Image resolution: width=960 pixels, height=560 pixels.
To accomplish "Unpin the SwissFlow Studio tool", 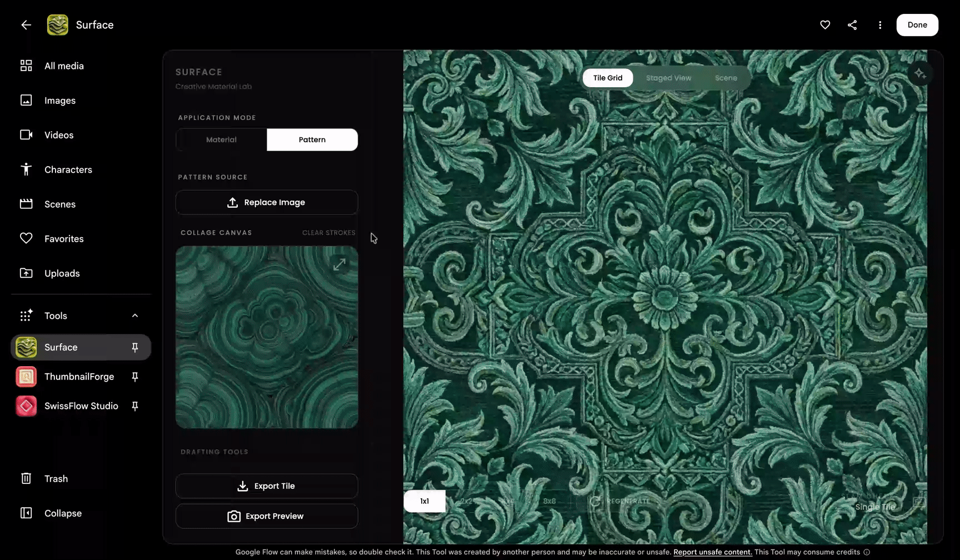I will pos(134,406).
